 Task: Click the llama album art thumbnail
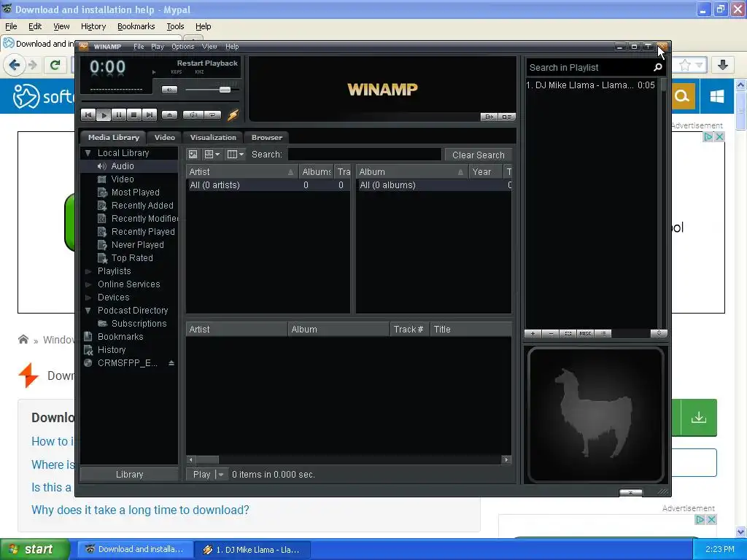[x=595, y=415]
